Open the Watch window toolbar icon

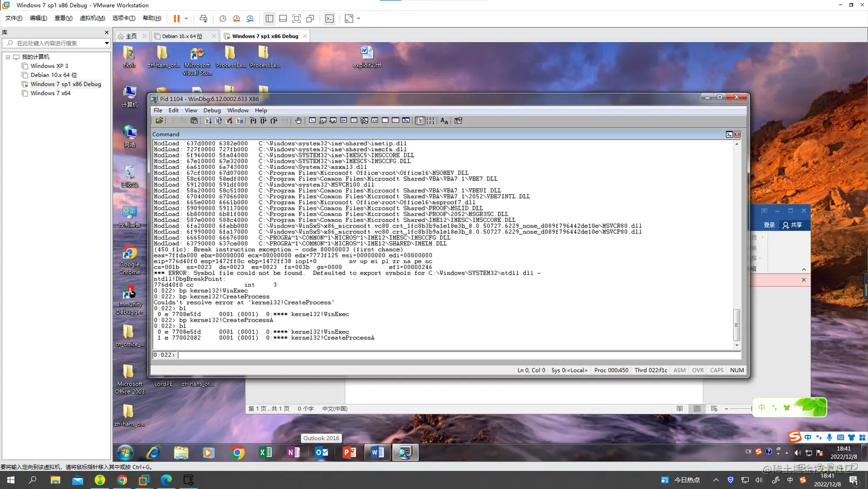click(323, 121)
